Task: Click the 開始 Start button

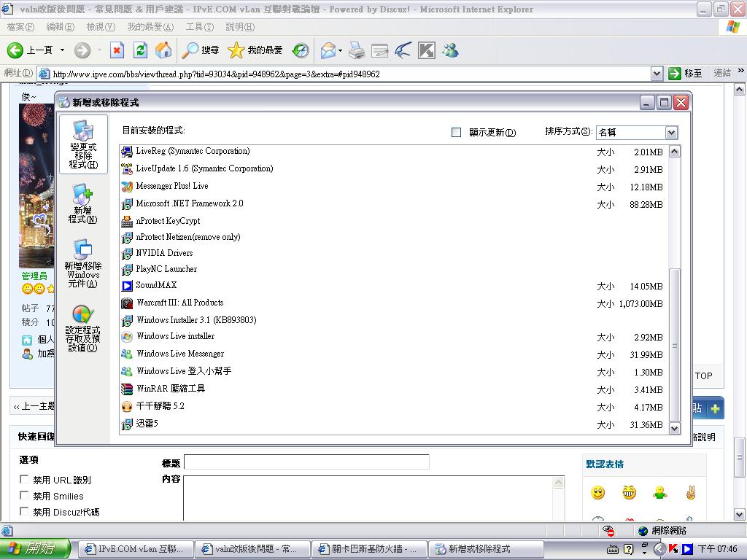Action: (x=35, y=549)
